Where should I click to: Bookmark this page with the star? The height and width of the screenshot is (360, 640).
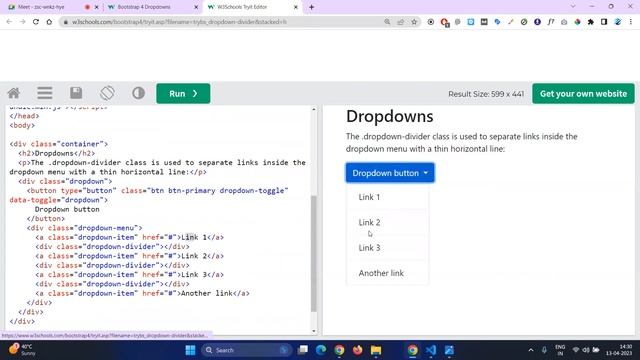click(x=414, y=22)
